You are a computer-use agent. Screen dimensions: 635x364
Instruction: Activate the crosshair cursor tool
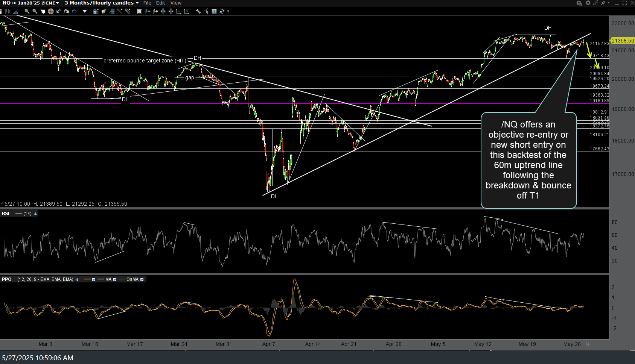pos(51,11)
